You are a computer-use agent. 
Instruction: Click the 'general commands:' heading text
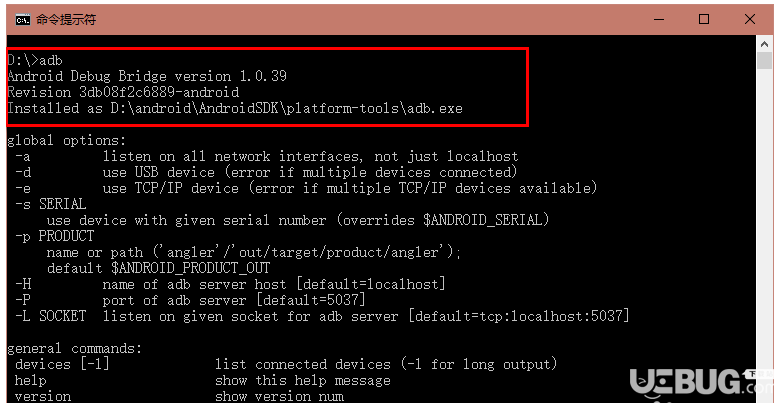tap(75, 348)
